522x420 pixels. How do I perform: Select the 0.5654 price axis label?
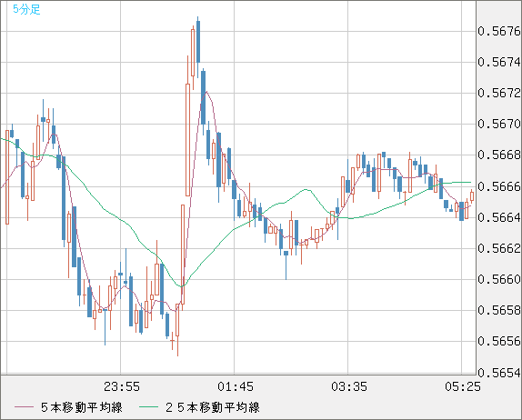pyautogui.click(x=499, y=373)
